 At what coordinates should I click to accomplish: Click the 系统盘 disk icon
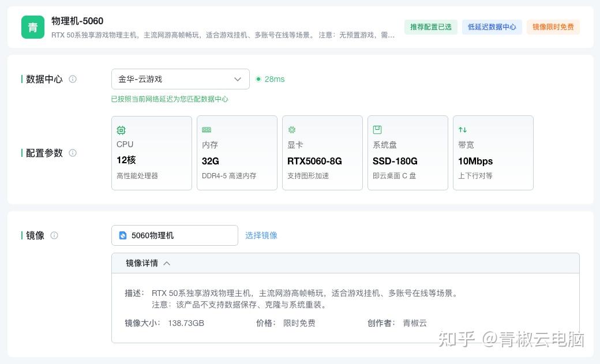point(377,130)
